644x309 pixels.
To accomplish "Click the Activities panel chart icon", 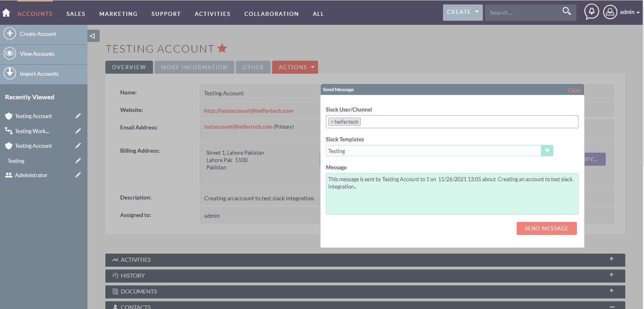I will (116, 260).
